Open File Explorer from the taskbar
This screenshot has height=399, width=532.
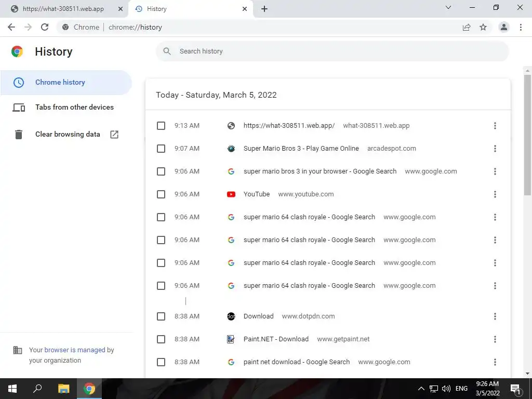[x=63, y=389]
